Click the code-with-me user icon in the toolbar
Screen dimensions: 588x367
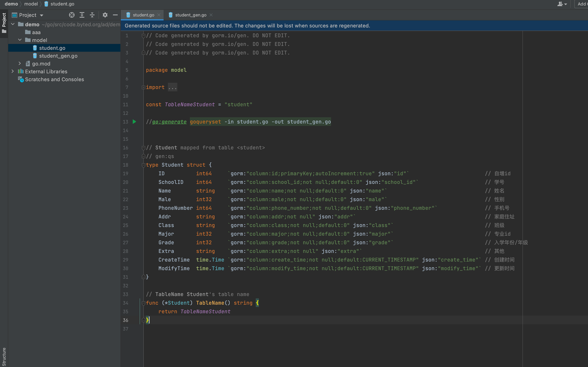pyautogui.click(x=561, y=4)
